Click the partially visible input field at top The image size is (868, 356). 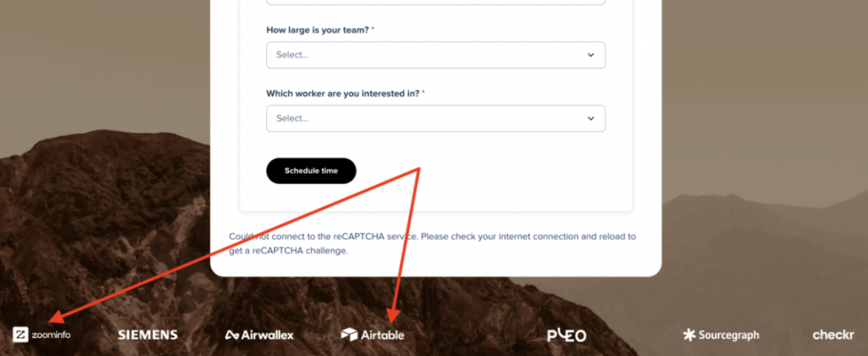(x=436, y=2)
